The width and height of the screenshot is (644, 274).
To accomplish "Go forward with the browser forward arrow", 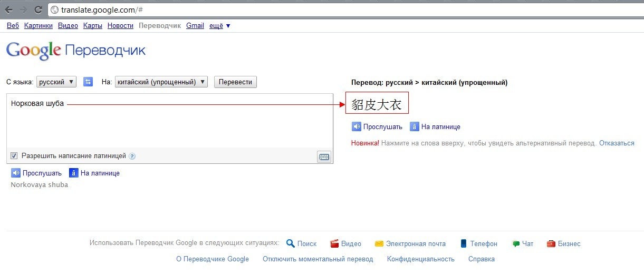I will [x=23, y=10].
